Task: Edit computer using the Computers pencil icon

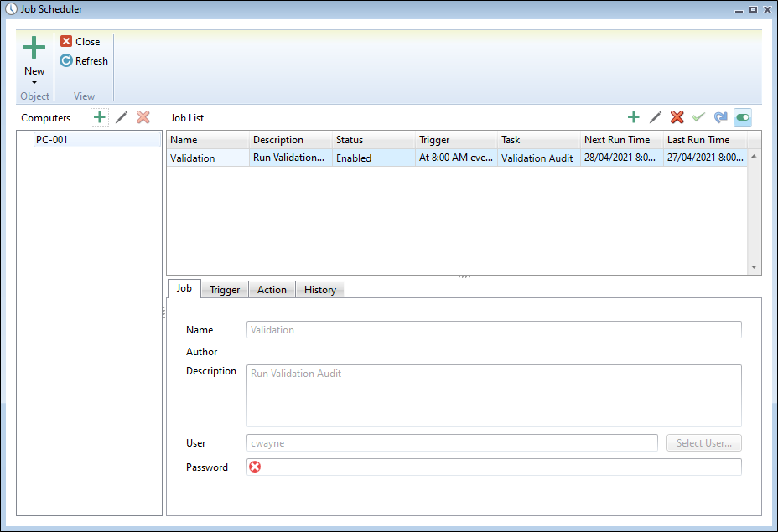Action: pyautogui.click(x=122, y=117)
